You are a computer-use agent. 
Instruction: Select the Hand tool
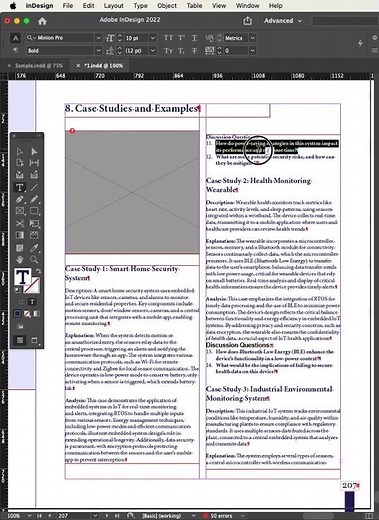tap(19, 259)
